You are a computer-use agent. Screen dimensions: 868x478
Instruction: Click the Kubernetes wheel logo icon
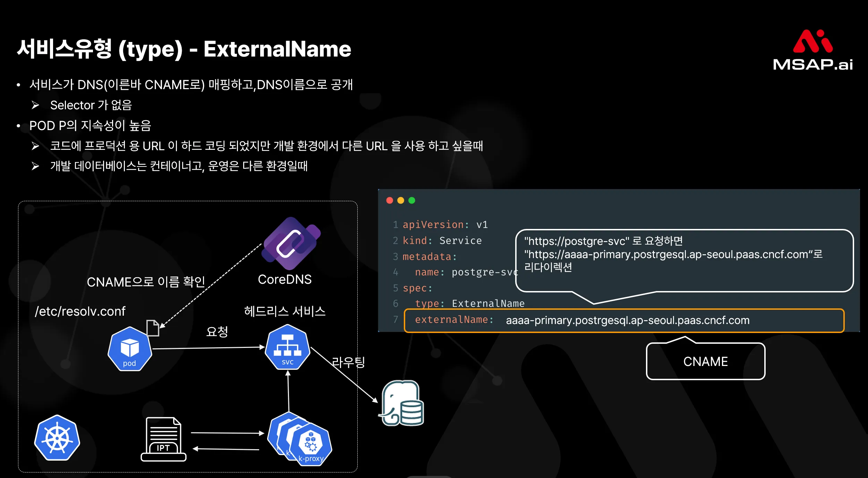click(x=57, y=438)
